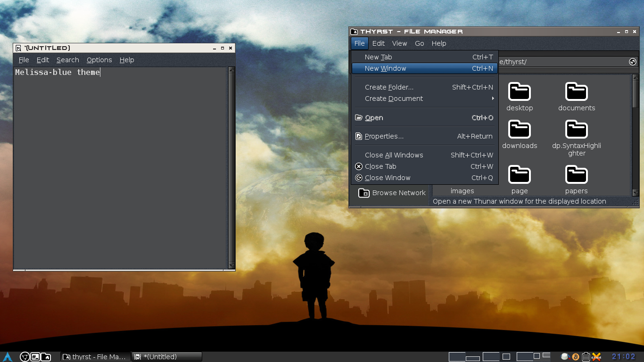Image resolution: width=644 pixels, height=362 pixels.
Task: Open the Help menu in file manager
Action: point(439,43)
